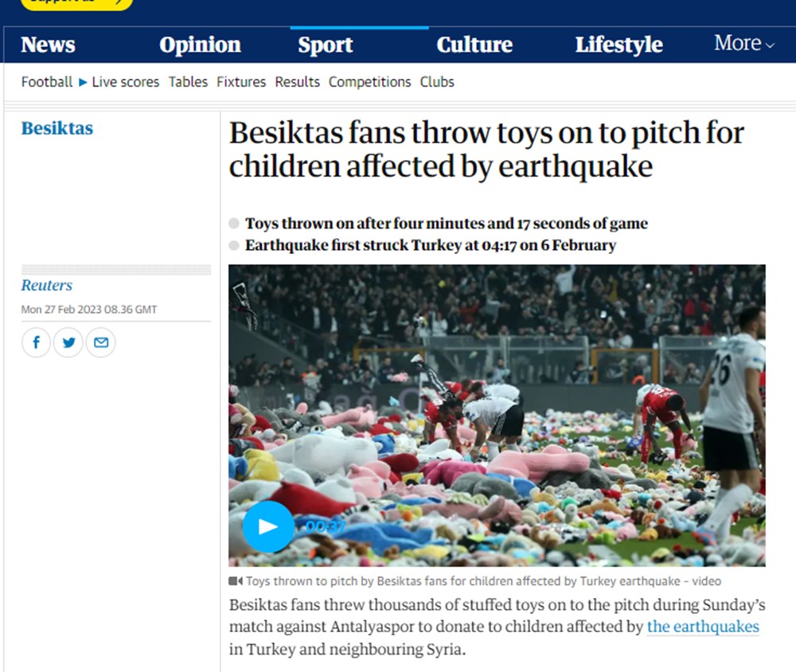796x672 pixels.
Task: Open the Opinion section tab
Action: tap(200, 45)
